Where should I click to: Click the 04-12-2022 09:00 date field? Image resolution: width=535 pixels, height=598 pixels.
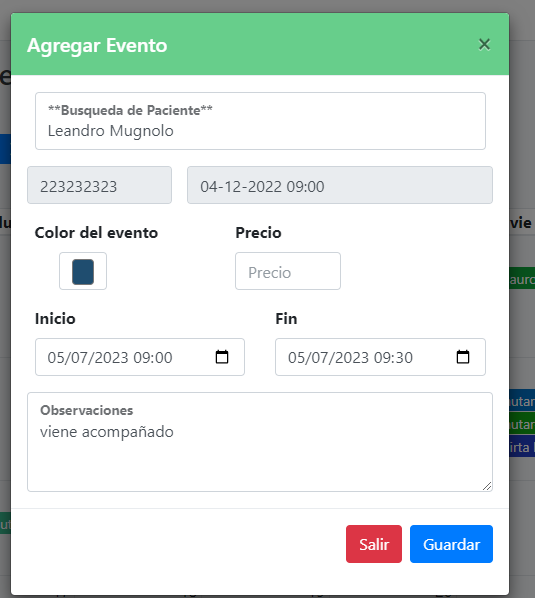click(x=340, y=185)
